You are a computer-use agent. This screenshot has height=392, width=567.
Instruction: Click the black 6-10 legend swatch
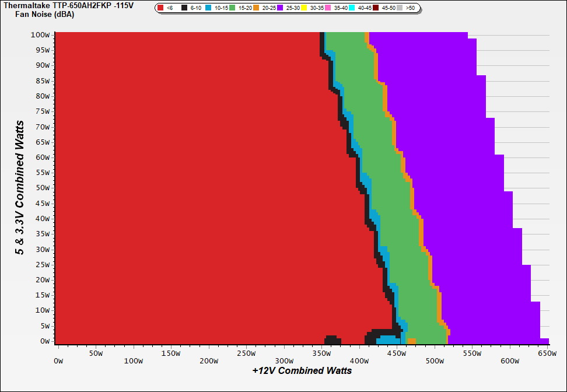185,8
